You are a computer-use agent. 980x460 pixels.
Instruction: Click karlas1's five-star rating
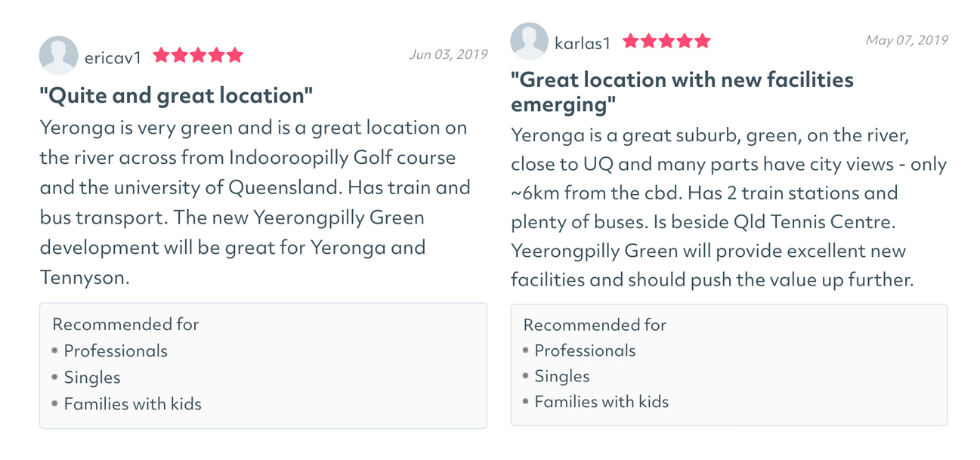pyautogui.click(x=666, y=41)
